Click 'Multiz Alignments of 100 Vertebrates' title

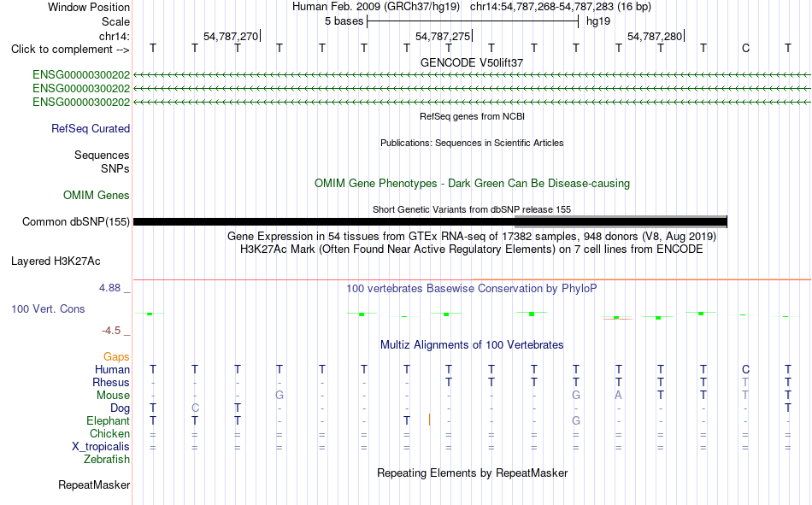[472, 345]
